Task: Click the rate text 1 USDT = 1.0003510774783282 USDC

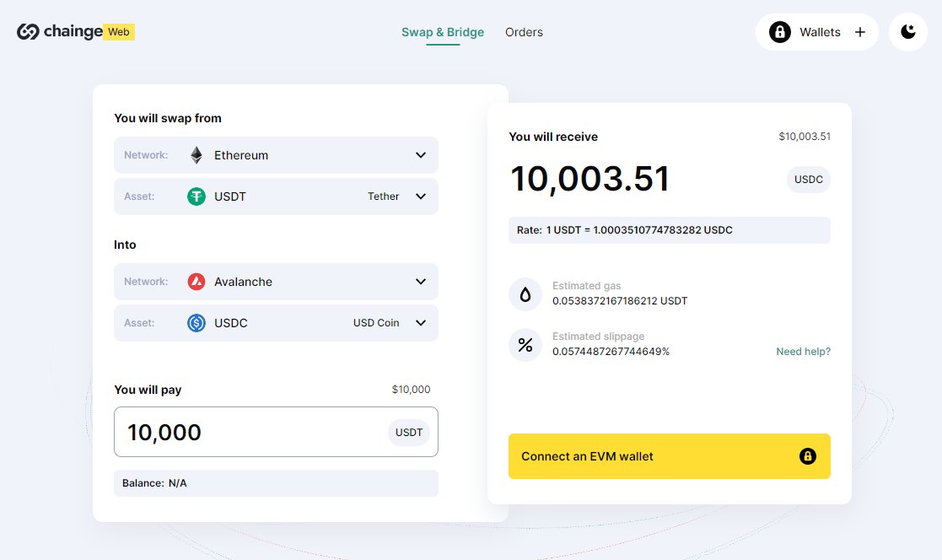Action: (639, 230)
